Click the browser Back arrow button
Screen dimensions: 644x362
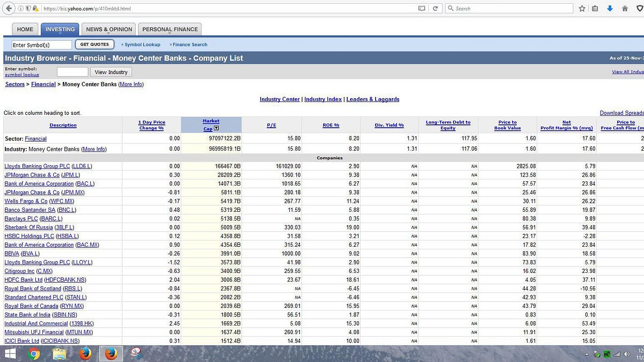[8, 8]
